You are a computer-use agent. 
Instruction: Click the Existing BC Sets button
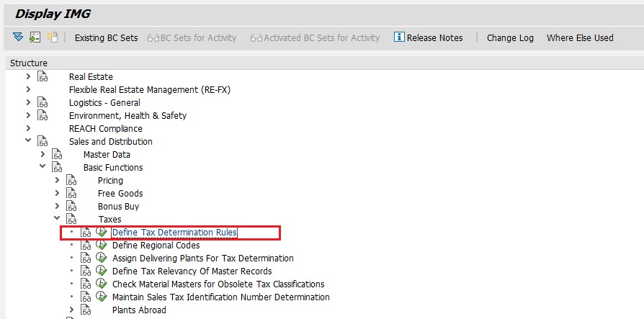pyautogui.click(x=106, y=38)
